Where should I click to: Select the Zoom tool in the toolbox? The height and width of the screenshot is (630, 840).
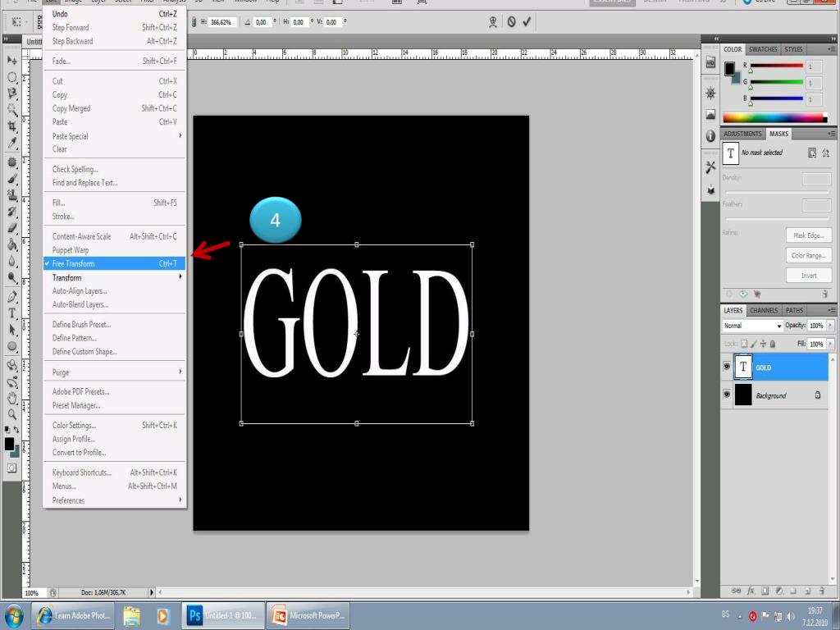pyautogui.click(x=11, y=414)
